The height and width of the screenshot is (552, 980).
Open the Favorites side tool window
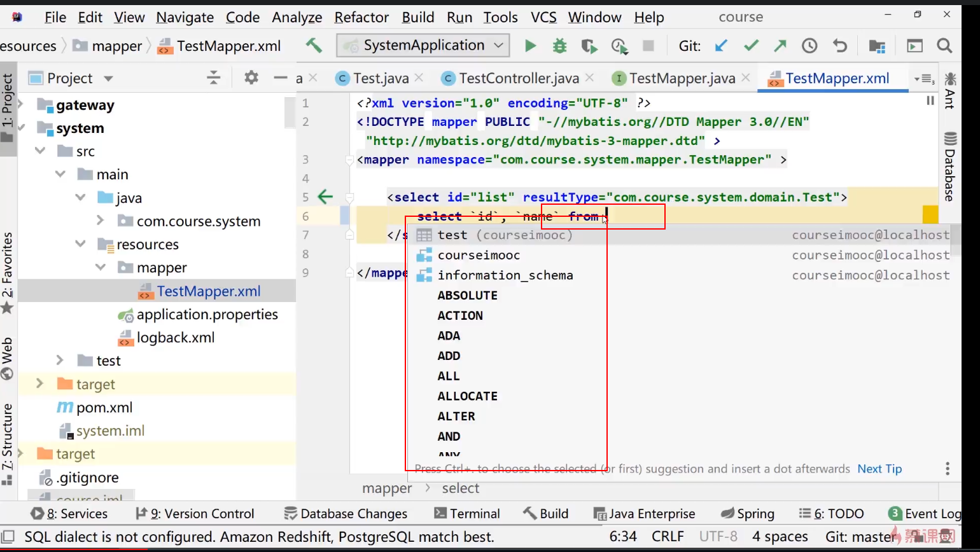[x=7, y=273]
